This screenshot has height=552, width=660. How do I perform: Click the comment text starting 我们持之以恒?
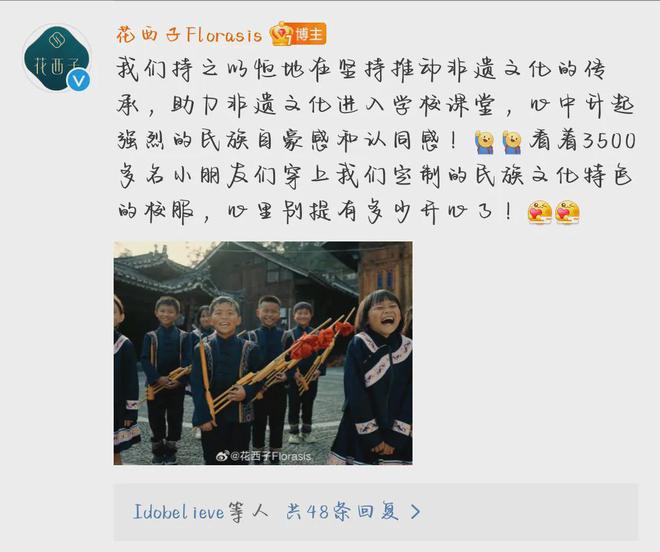(376, 140)
